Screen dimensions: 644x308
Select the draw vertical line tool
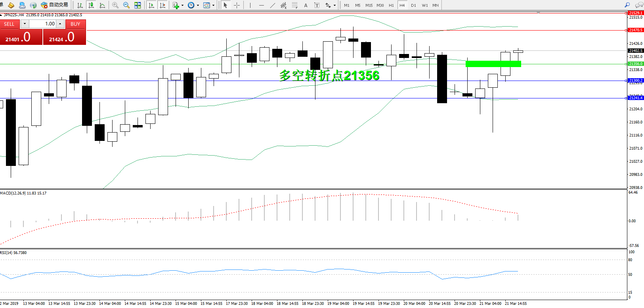pyautogui.click(x=250, y=5)
